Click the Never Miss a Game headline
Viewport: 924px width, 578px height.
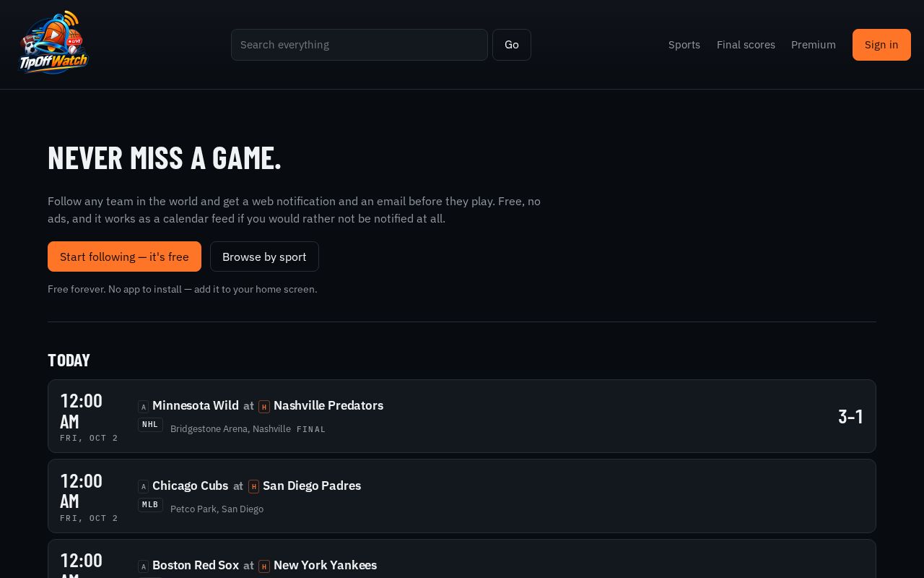click(x=165, y=158)
